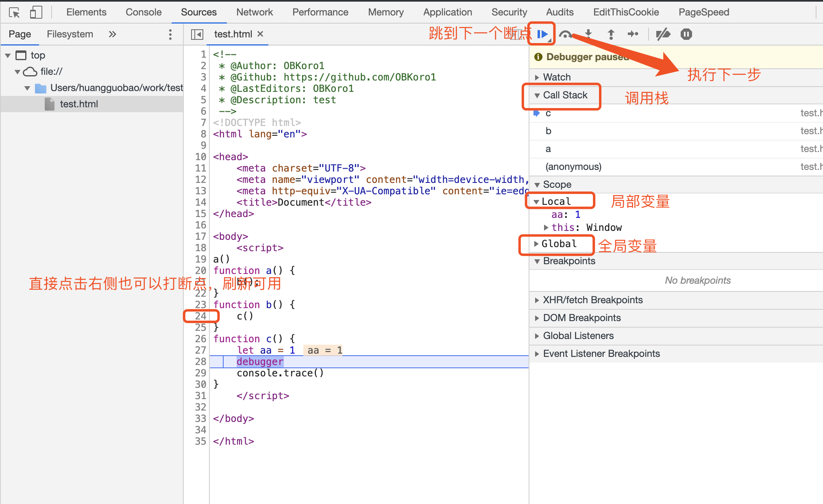823x504 pixels.
Task: Set breakpoint on line number 24
Action: click(x=201, y=316)
